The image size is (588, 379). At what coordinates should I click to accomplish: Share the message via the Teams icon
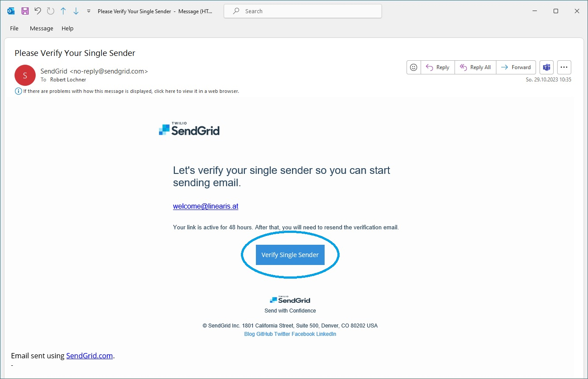(x=547, y=67)
